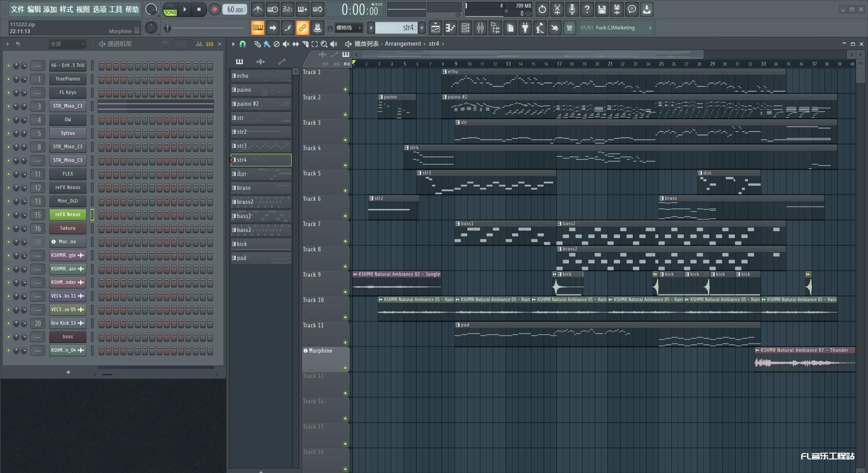
Task: Open the playlist options menu arrow
Action: point(233,44)
